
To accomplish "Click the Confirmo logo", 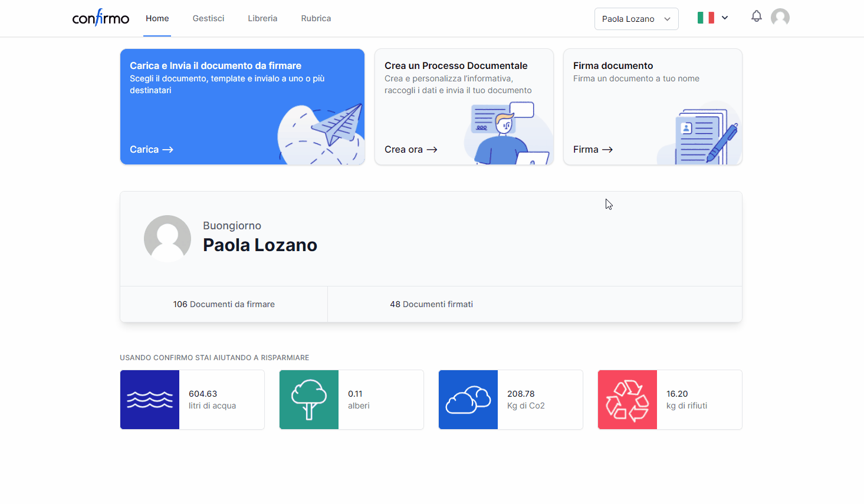I will [x=100, y=18].
